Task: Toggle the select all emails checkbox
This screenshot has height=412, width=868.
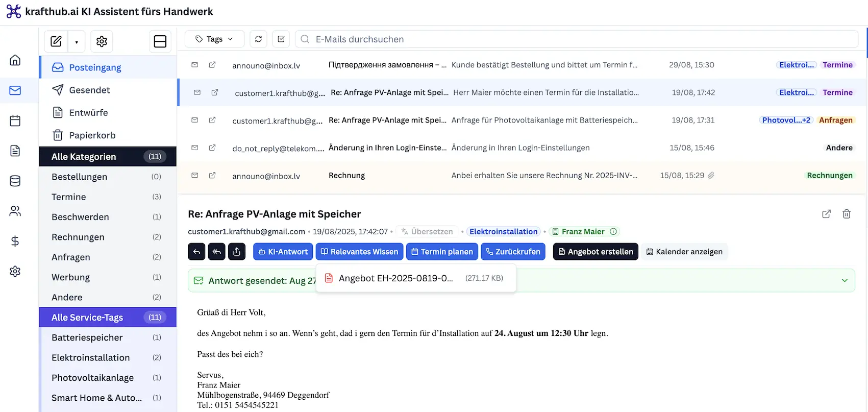Action: click(281, 39)
